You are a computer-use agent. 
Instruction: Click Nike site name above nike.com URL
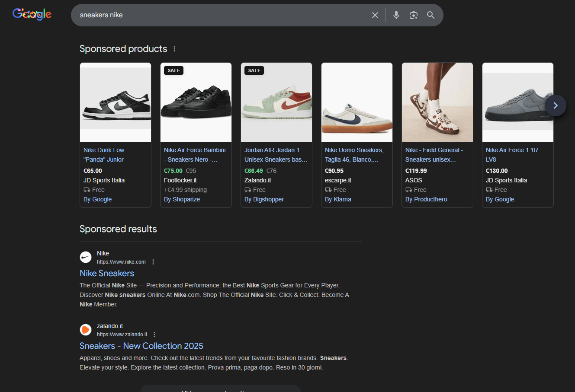pyautogui.click(x=103, y=253)
